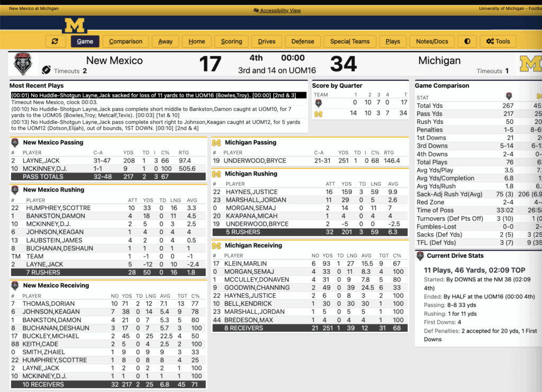Screen dimensions: 542x392
Task: Click MCCULLEY,DONAVEN receiving row
Action: tap(310, 279)
